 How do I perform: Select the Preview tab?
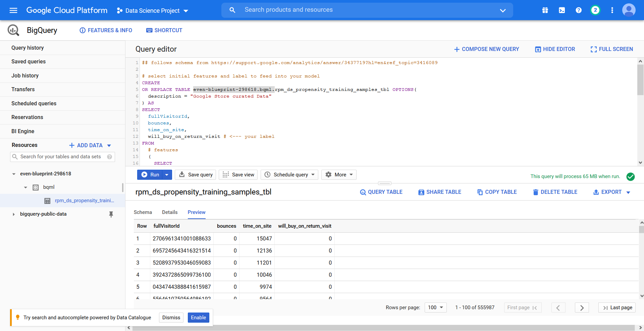[197, 212]
